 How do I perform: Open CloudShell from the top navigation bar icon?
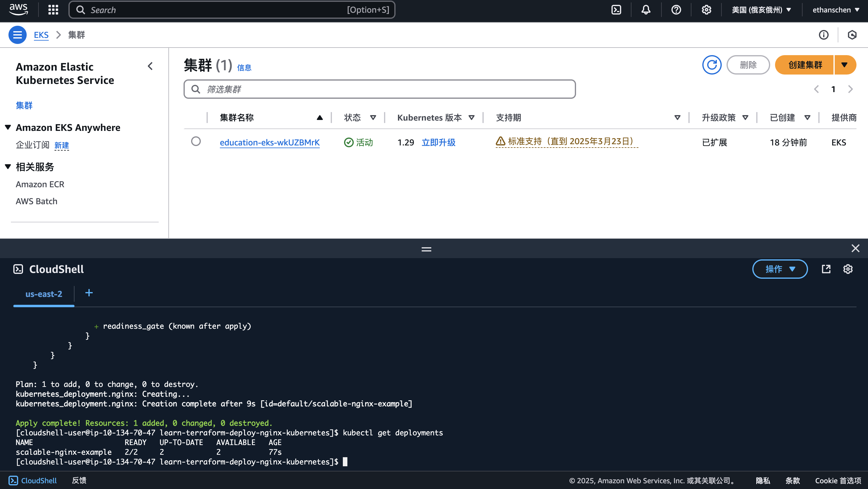(x=616, y=10)
